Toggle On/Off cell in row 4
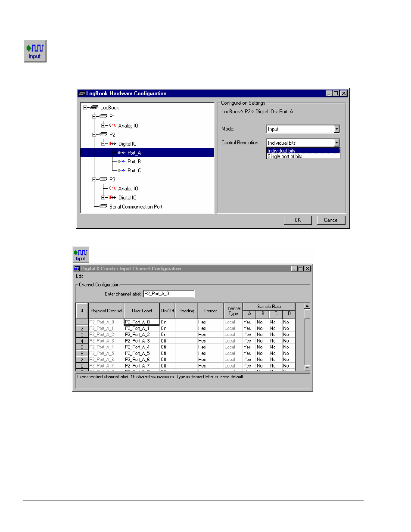Screen dimensions: 411x532 point(168,341)
